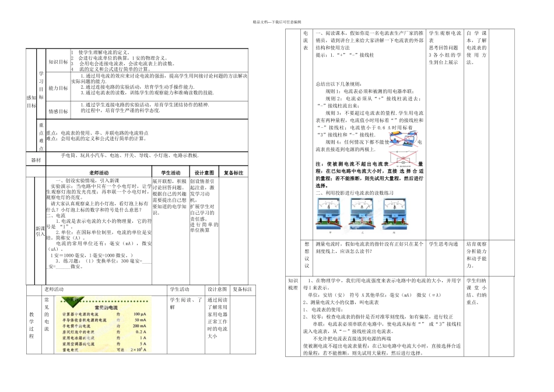Click the text 创设情景引起注意，激发学习动机
The height and width of the screenshot is (392, 554).
(202, 191)
